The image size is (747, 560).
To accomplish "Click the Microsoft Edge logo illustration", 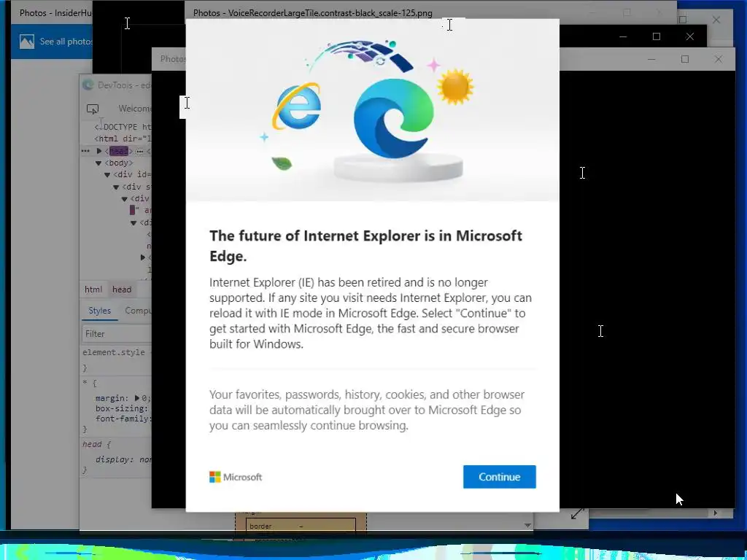I will click(394, 119).
